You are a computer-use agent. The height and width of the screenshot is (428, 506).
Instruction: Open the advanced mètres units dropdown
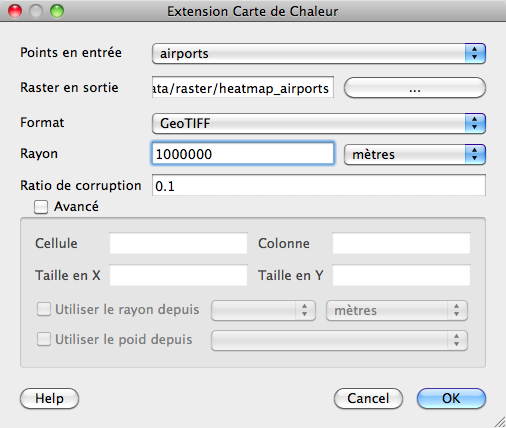pyautogui.click(x=397, y=310)
